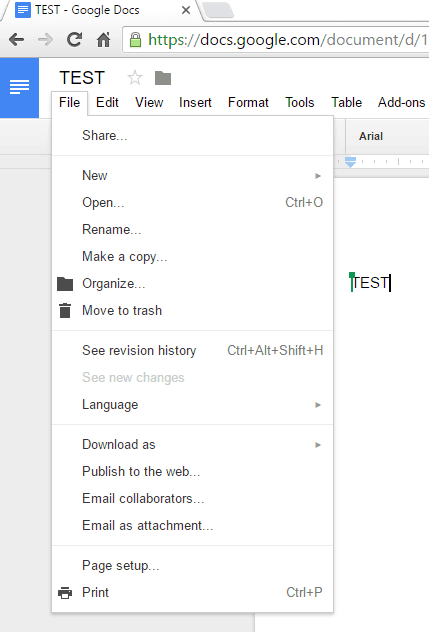Click the blue indent marker on ruler
429x632 pixels.
pos(350,162)
